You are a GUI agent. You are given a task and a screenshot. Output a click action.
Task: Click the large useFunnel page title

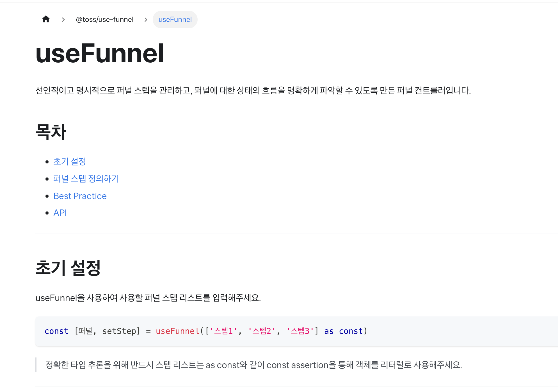[x=100, y=53]
